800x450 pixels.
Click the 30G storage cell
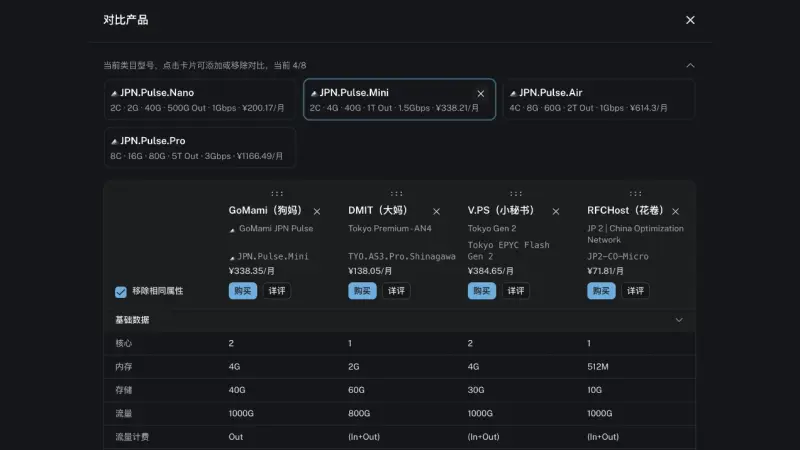point(476,390)
